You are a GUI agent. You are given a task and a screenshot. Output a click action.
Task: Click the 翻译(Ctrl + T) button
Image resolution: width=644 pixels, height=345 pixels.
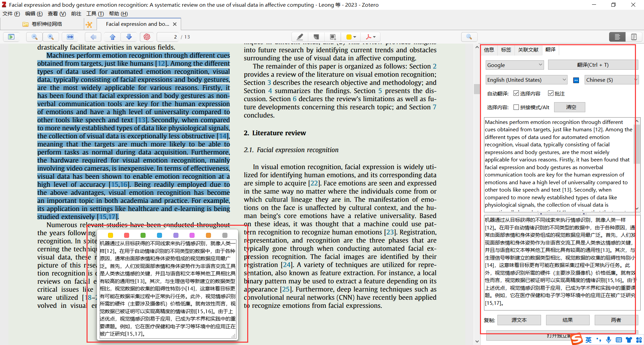pos(593,65)
